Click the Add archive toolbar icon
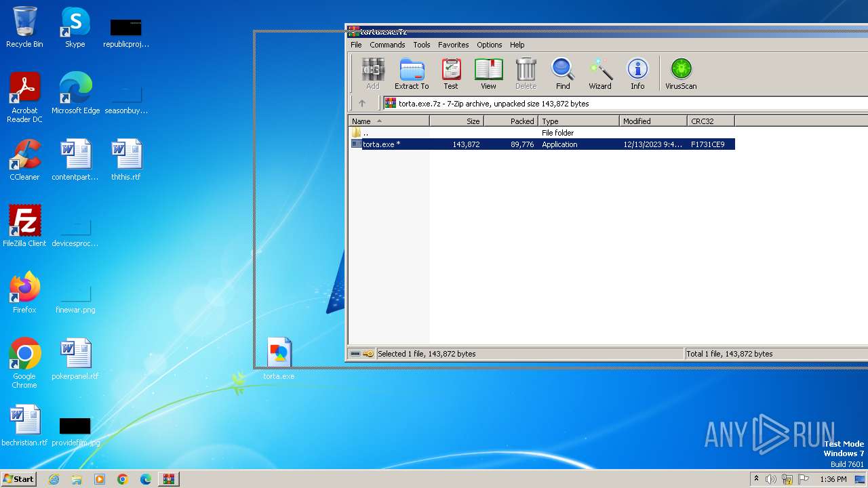Viewport: 868px width, 488px height. point(372,73)
